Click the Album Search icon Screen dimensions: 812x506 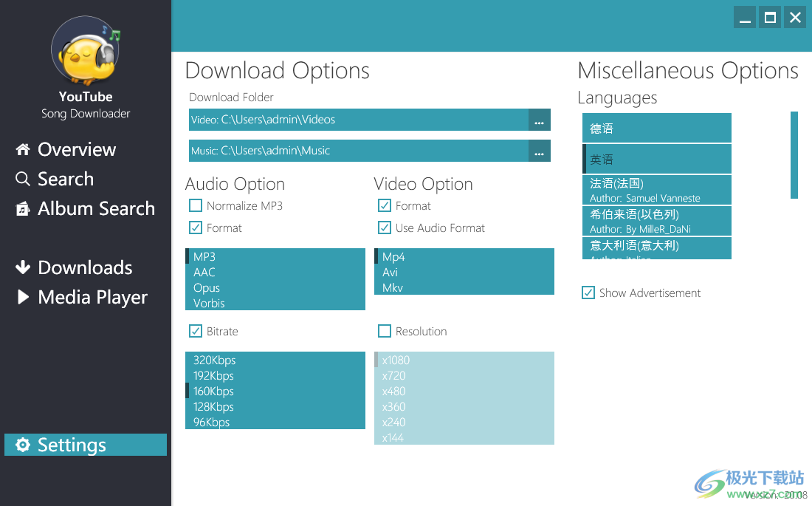(x=22, y=208)
